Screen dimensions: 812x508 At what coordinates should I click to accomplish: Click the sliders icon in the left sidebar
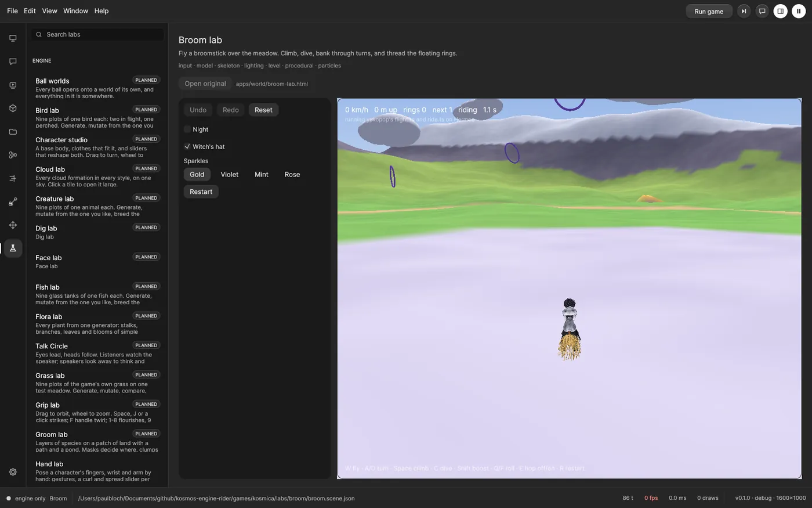click(x=13, y=178)
